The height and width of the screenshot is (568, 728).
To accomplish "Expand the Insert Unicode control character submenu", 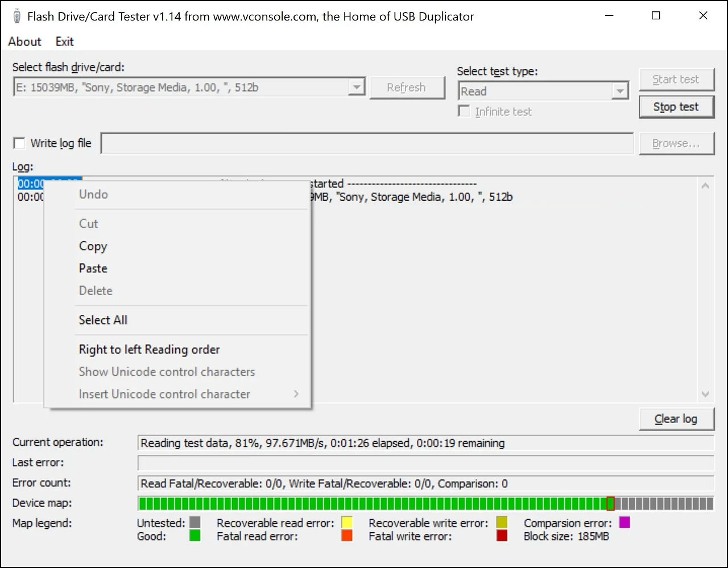I will (x=164, y=393).
